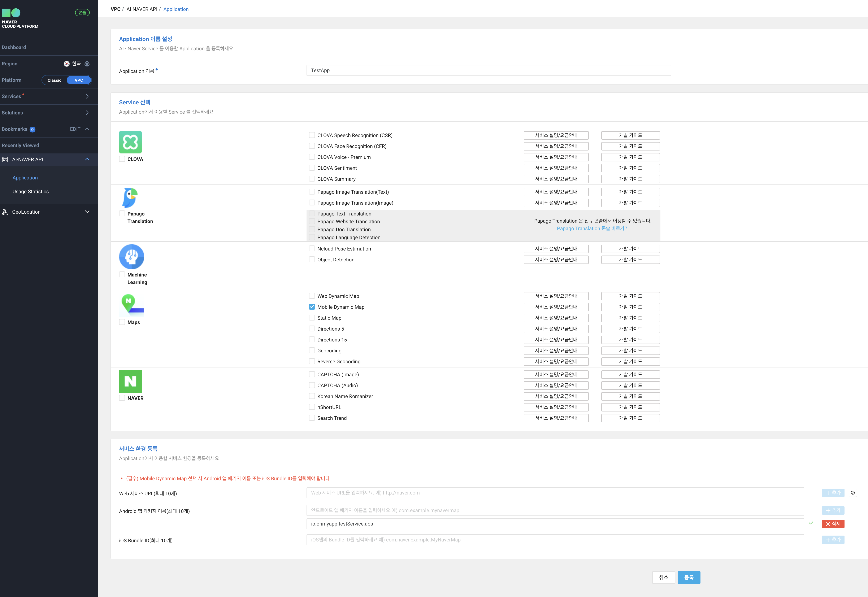
Task: Click help icon beside Web URL add button
Action: (853, 493)
